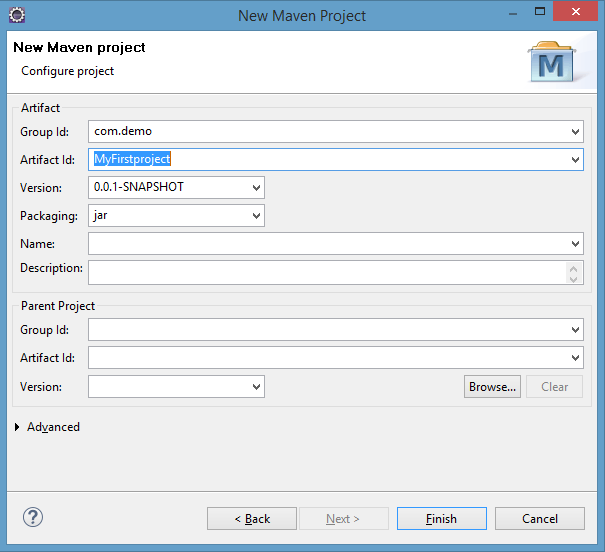Open the Parent Project Version dropdown
The image size is (605, 552).
coord(256,387)
